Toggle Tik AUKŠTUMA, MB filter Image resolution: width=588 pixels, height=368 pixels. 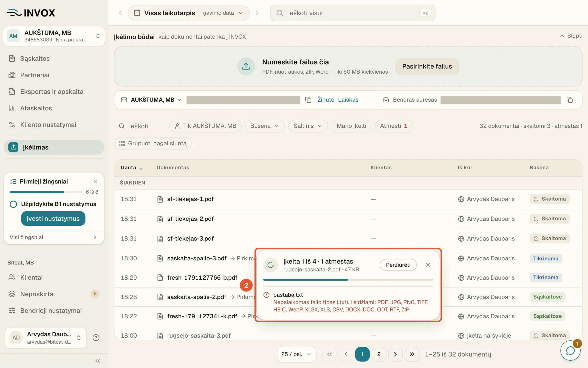click(205, 126)
